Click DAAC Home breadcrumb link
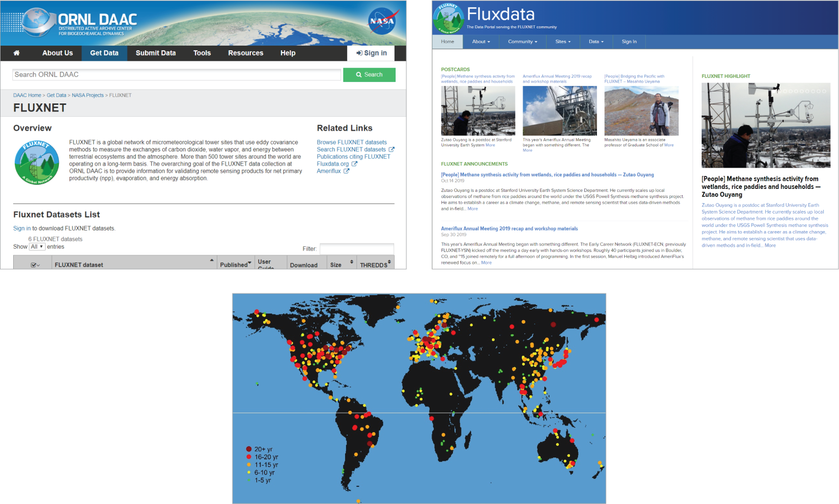 27,95
